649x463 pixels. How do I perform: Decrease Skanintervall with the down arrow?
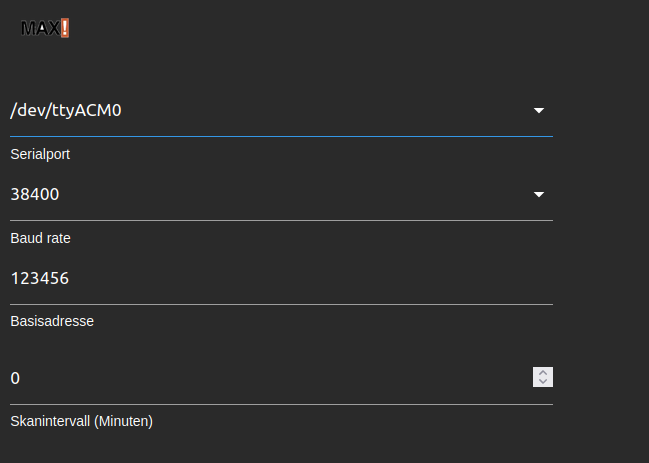[543, 382]
